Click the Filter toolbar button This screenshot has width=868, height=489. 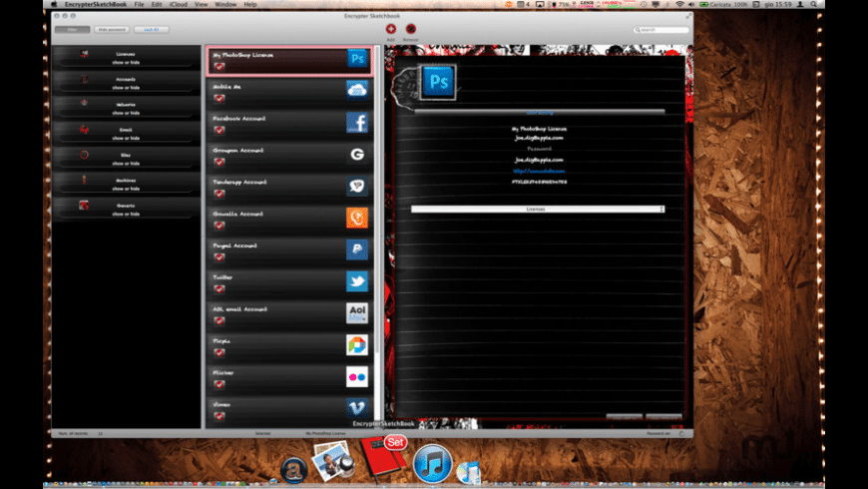point(73,29)
